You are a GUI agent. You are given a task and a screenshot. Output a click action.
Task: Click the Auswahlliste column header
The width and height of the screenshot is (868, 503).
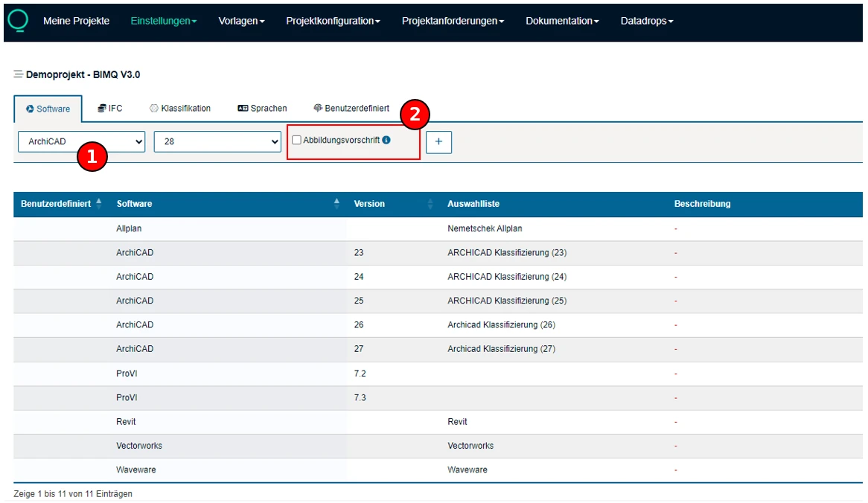(473, 204)
